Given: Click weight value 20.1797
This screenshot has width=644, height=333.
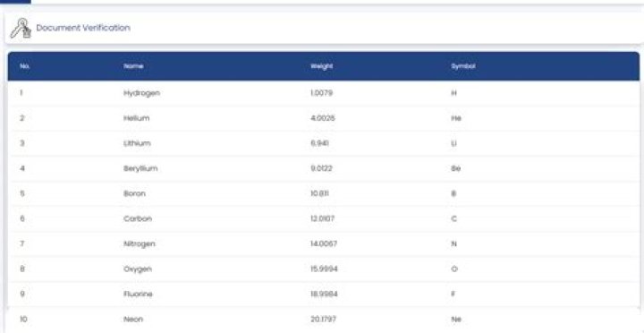Looking at the screenshot, I should pyautogui.click(x=323, y=319).
